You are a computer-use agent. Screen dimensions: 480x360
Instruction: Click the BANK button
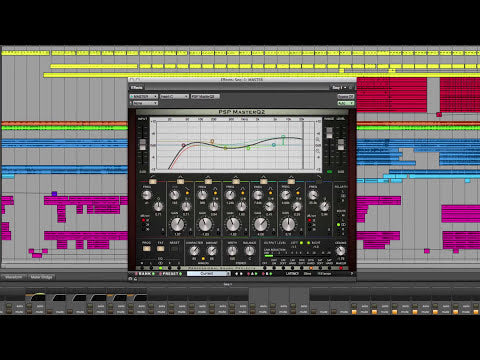coord(144,274)
